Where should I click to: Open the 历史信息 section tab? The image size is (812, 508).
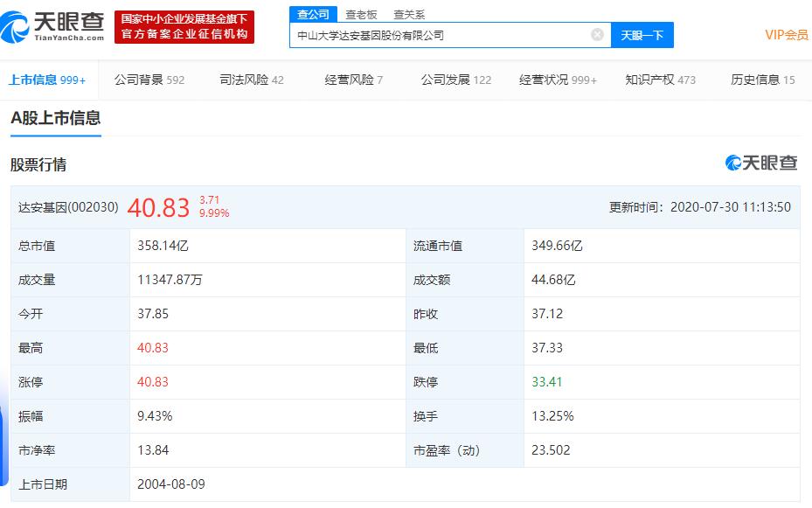point(757,79)
